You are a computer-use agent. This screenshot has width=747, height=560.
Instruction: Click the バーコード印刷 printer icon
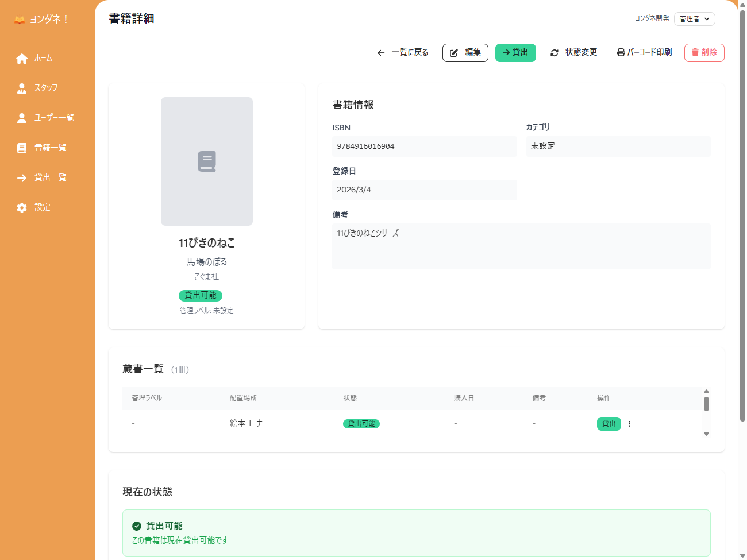point(620,52)
